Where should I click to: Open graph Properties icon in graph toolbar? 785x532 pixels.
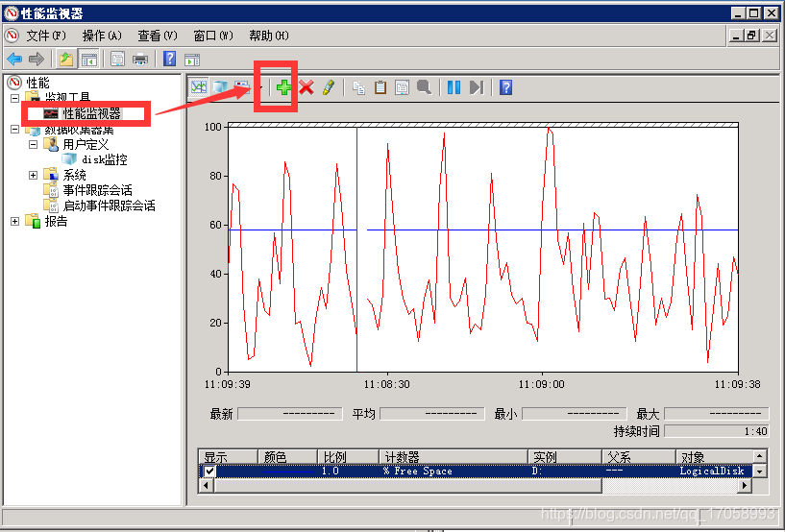[x=402, y=87]
